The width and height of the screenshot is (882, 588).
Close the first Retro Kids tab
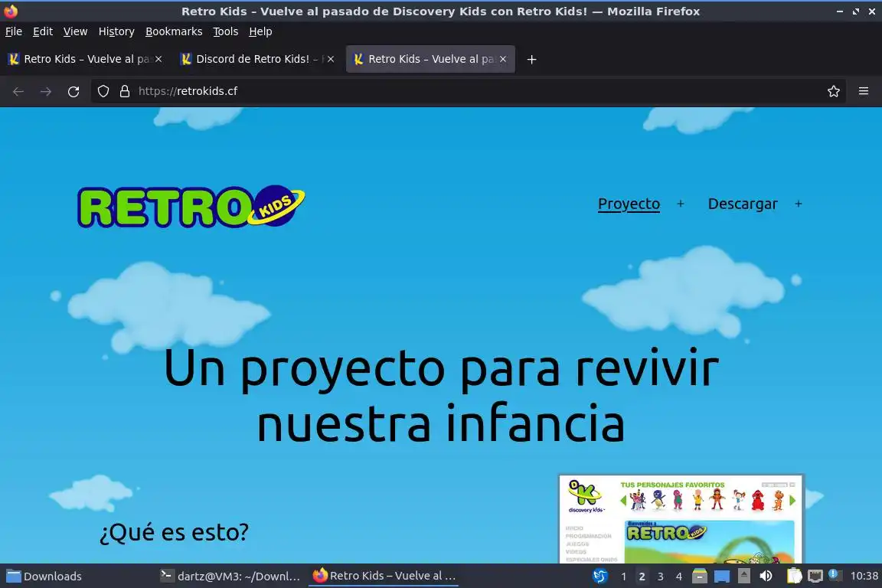pos(158,59)
